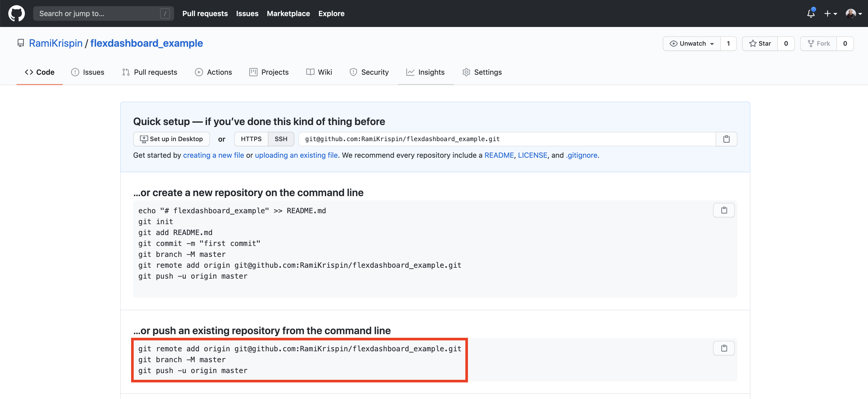Follow the uploading an existing file link

click(x=296, y=155)
